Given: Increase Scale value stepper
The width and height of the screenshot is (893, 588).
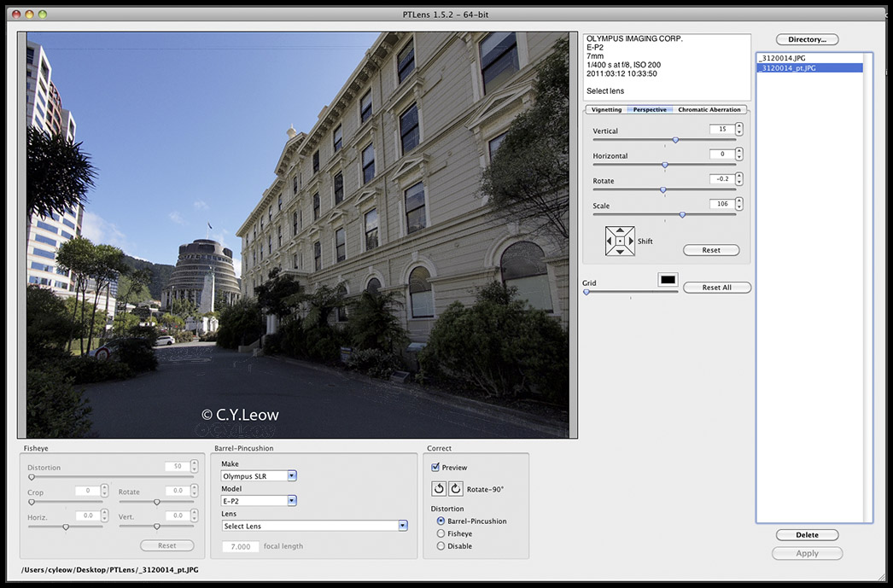Looking at the screenshot, I should point(738,201).
